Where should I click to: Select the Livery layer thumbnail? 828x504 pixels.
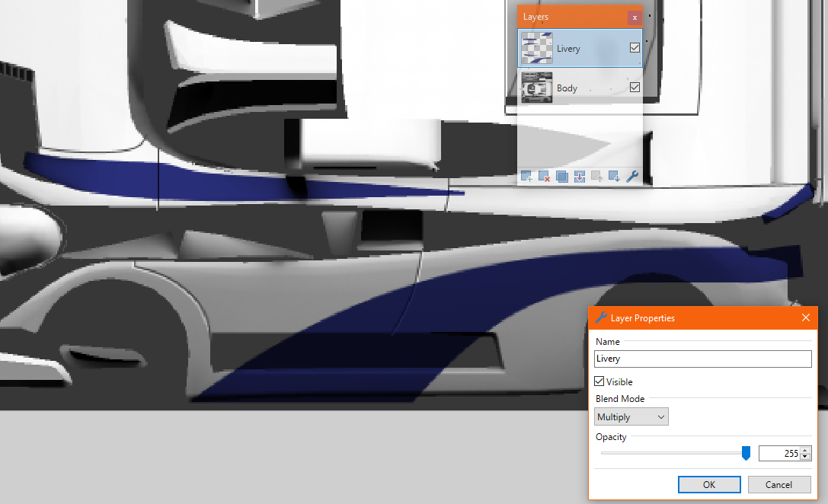coord(536,49)
